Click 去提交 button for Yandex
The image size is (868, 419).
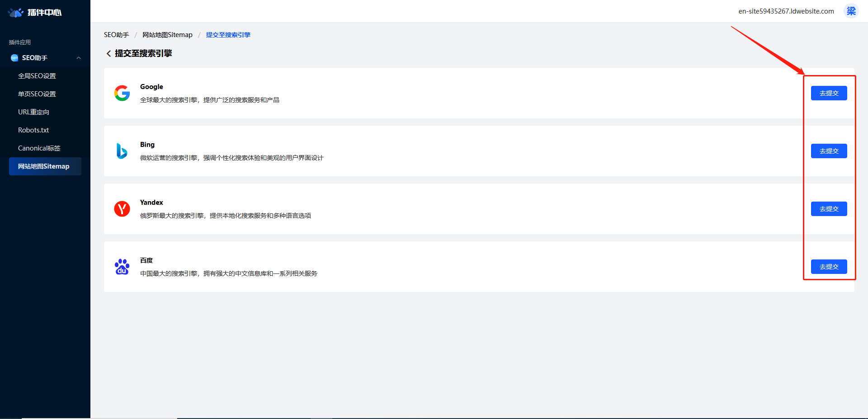(829, 209)
